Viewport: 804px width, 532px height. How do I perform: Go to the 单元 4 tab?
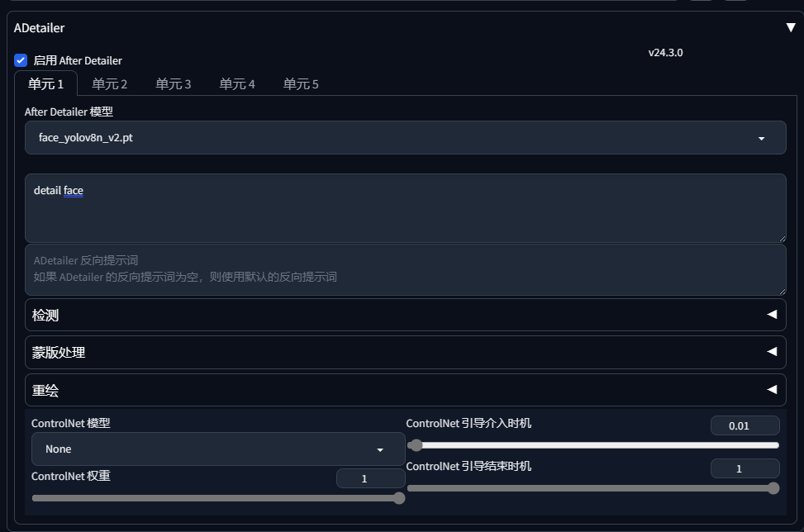click(237, 83)
